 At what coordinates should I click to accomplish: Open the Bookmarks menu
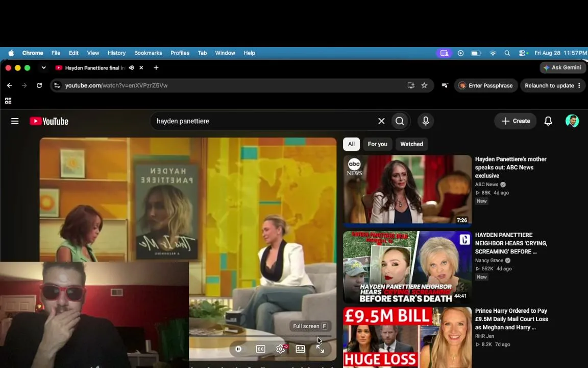(x=148, y=53)
